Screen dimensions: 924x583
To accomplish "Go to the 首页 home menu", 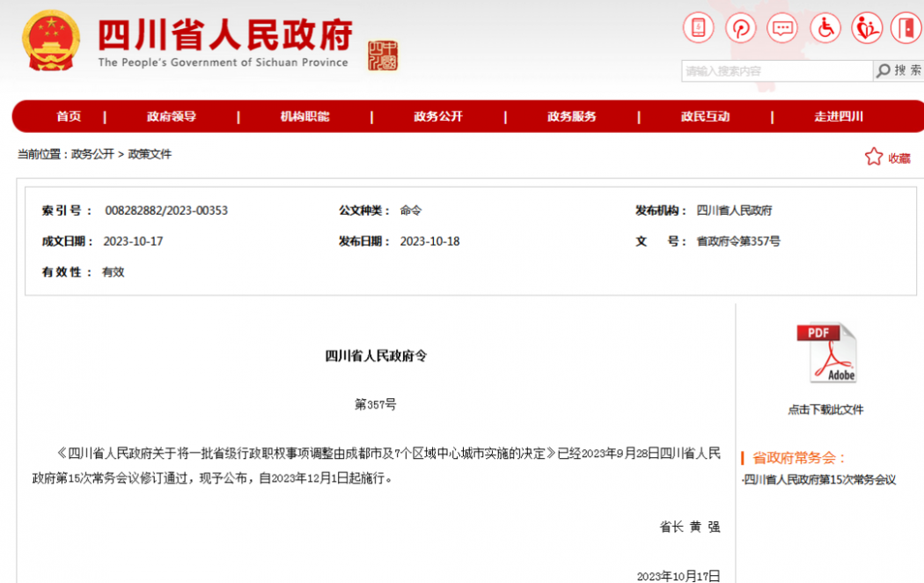I will click(69, 116).
